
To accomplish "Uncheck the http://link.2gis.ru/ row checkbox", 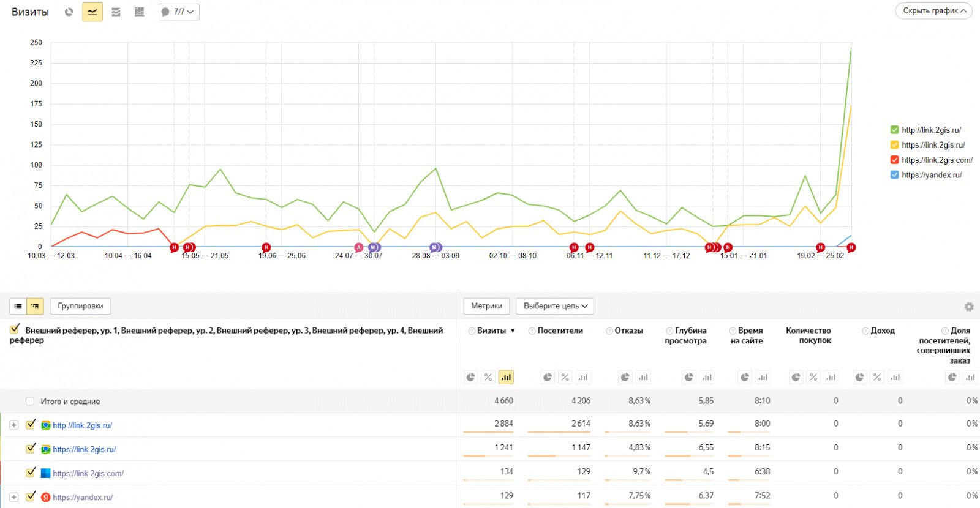I will (31, 424).
